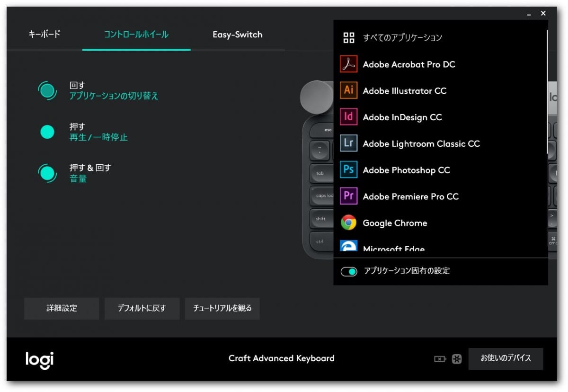Open the Easy-Switch tab
Screen dimensions: 568x392
point(237,35)
